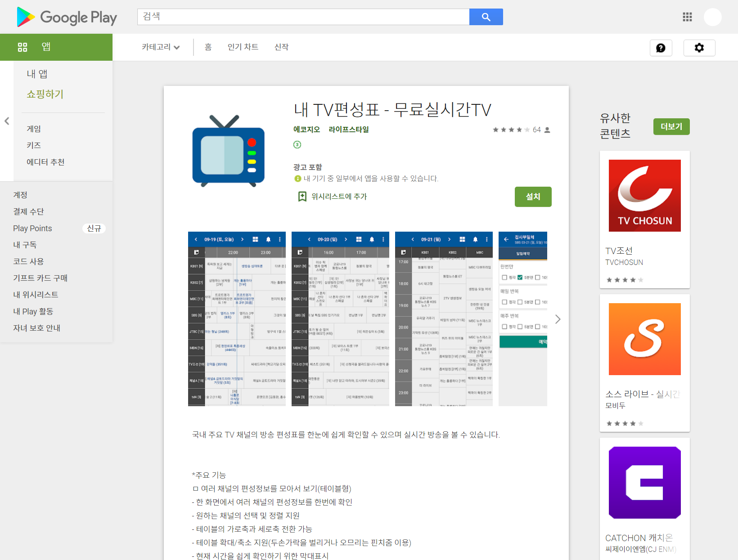Click the TV조선 app title

619,251
